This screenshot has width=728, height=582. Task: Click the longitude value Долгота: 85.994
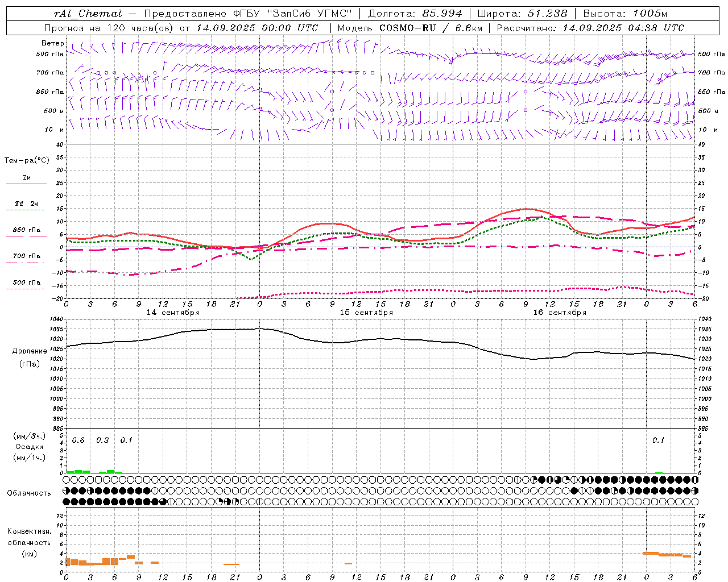pos(415,14)
